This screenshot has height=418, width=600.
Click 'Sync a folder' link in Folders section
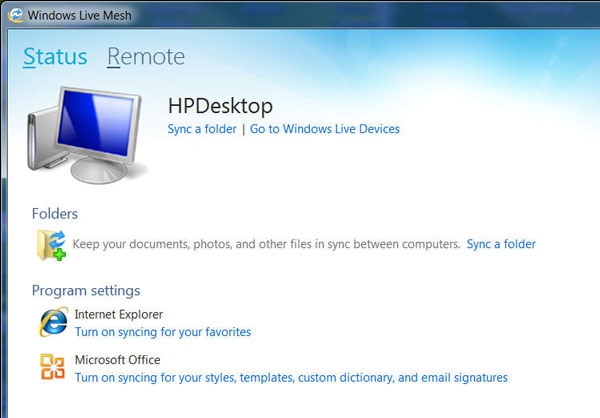(x=501, y=244)
